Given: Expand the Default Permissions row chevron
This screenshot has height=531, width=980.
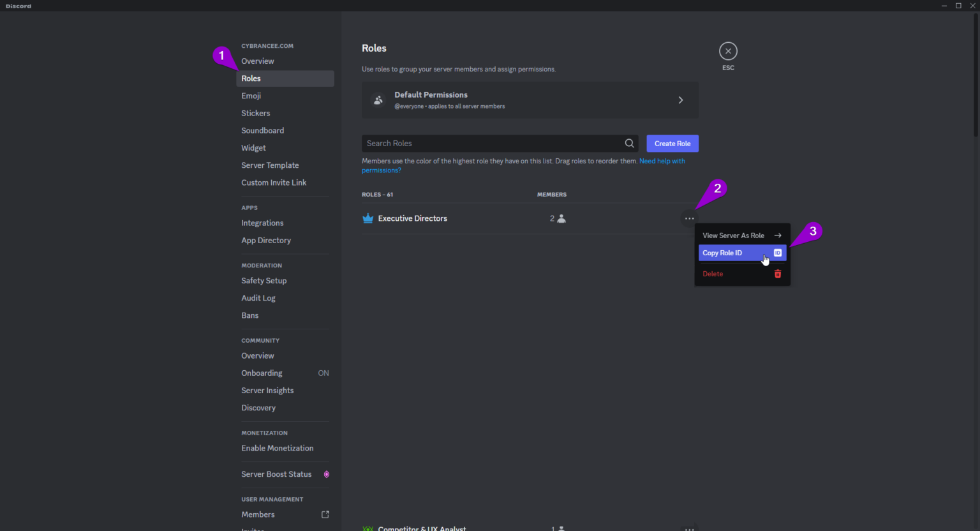Looking at the screenshot, I should point(680,100).
